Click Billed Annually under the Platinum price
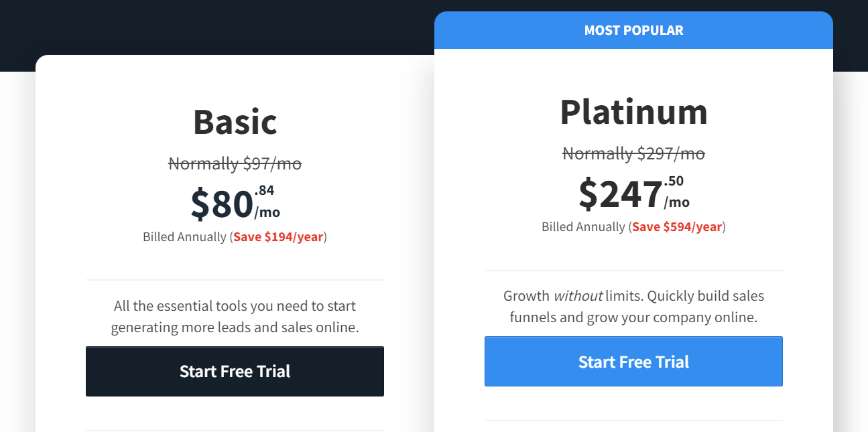The width and height of the screenshot is (868, 432). click(583, 226)
